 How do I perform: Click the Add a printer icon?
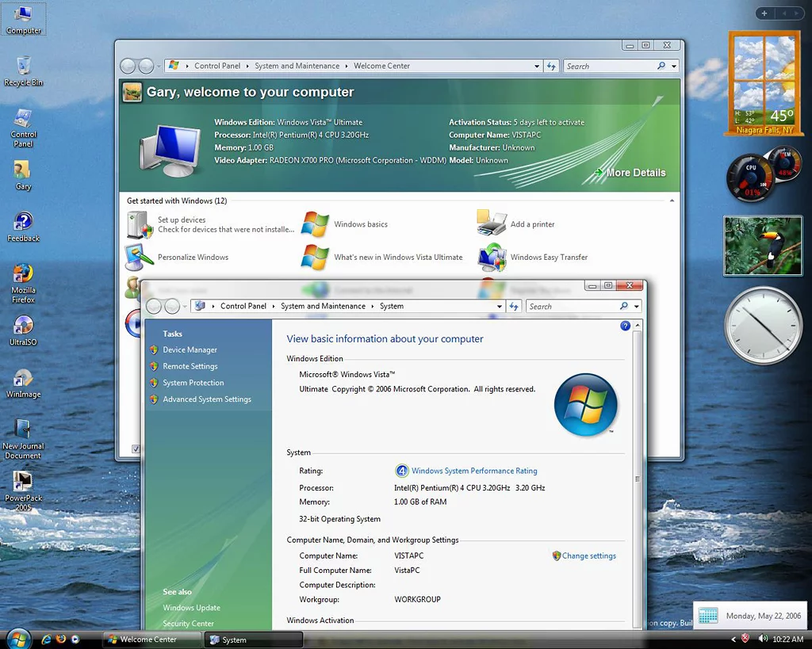pyautogui.click(x=492, y=224)
